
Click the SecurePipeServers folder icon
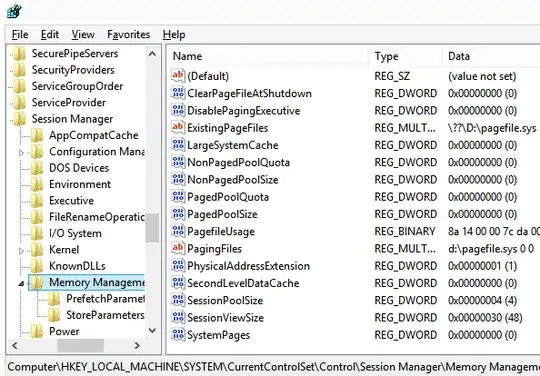click(x=20, y=54)
